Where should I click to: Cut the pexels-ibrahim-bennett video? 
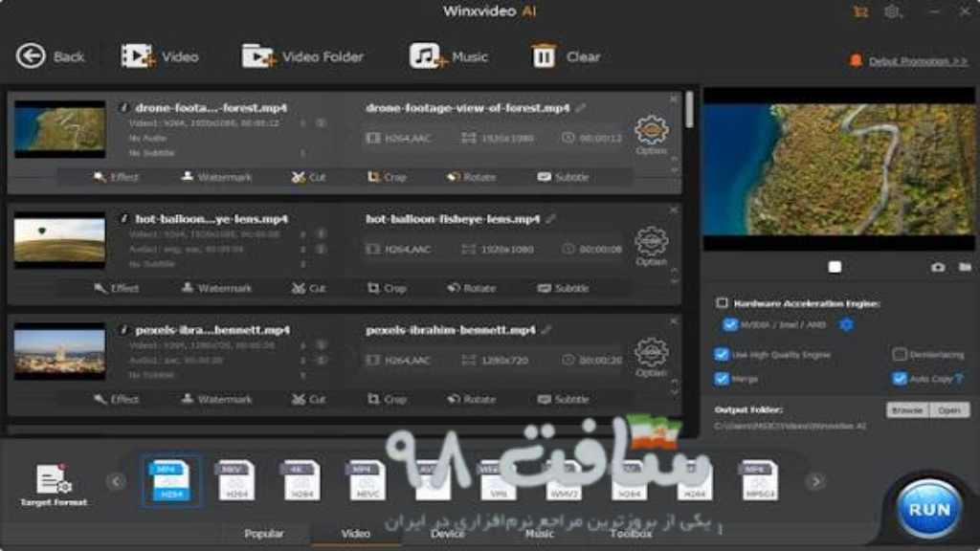tap(309, 399)
